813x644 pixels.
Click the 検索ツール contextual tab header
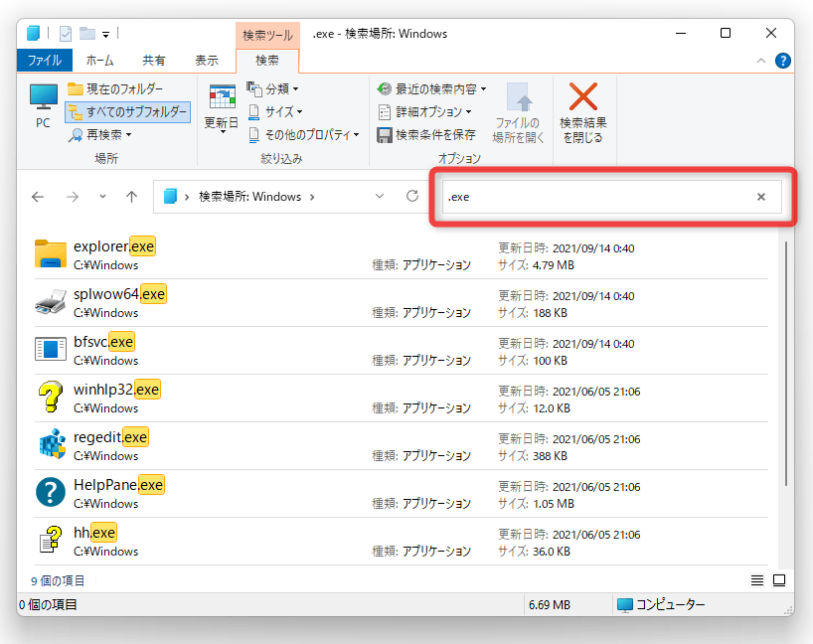pyautogui.click(x=267, y=35)
